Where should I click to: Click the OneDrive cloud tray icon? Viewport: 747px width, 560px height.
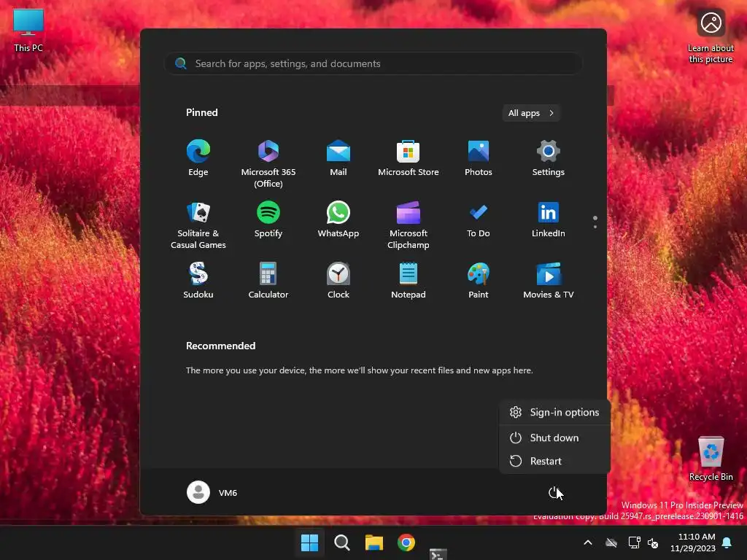pyautogui.click(x=611, y=542)
